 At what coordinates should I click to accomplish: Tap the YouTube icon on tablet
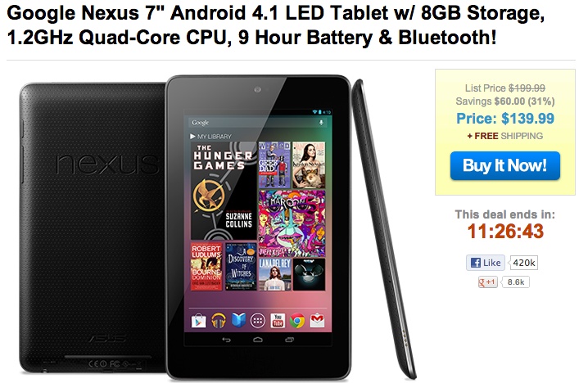(278, 321)
